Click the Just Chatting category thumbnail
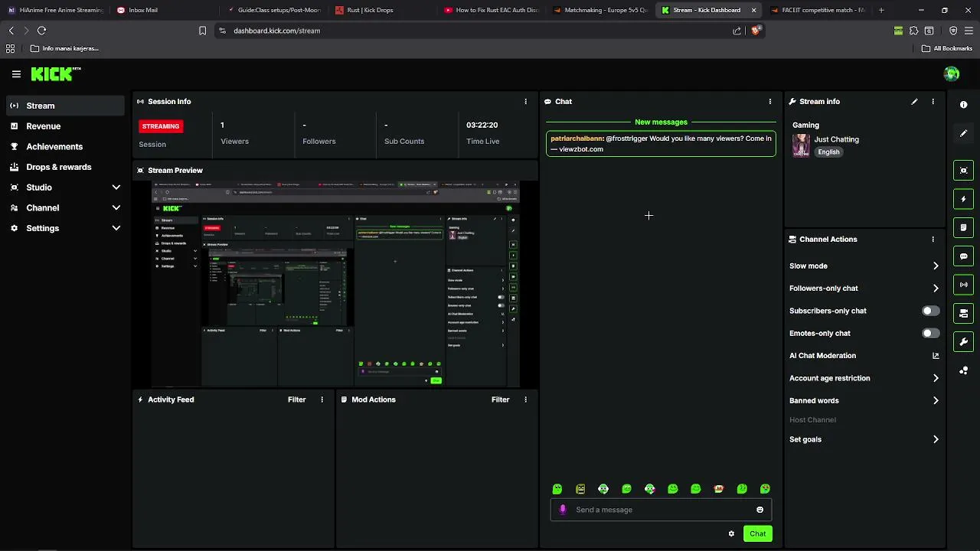 click(x=801, y=145)
